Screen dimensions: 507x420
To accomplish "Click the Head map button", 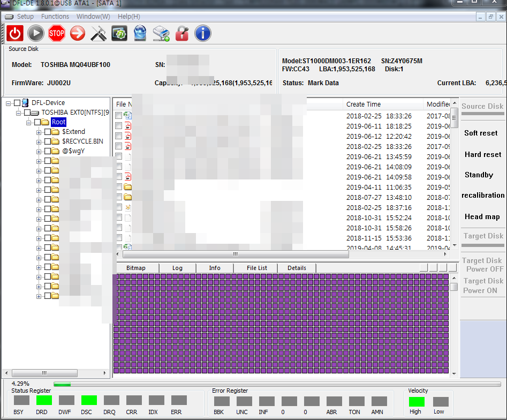I will (x=482, y=216).
